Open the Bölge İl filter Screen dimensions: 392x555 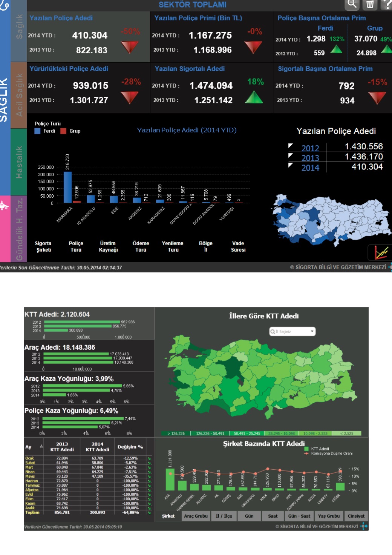[205, 247]
